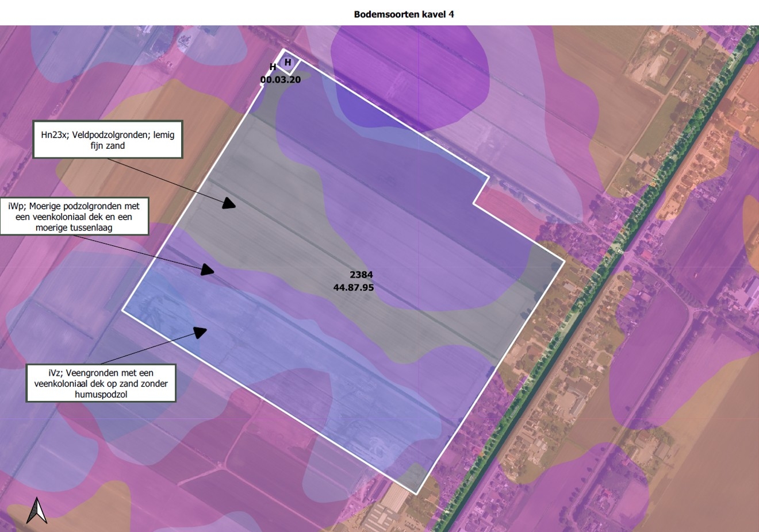Click the area value 44.87.95

(353, 287)
